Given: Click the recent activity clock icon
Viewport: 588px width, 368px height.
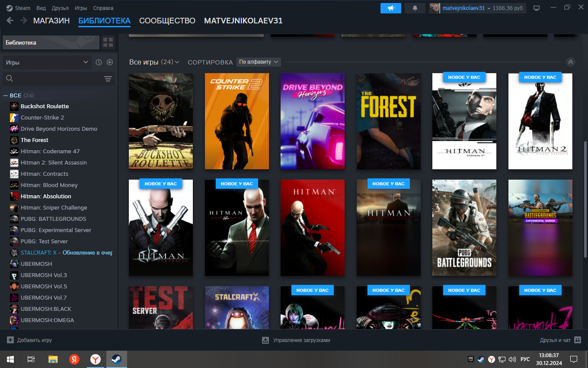Looking at the screenshot, I should (x=99, y=62).
